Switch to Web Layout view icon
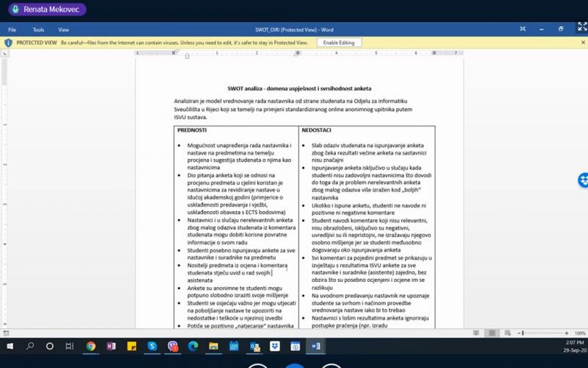 click(507, 333)
